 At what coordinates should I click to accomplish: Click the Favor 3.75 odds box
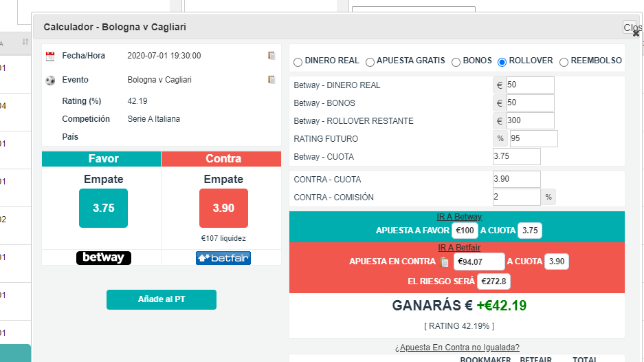pyautogui.click(x=104, y=208)
